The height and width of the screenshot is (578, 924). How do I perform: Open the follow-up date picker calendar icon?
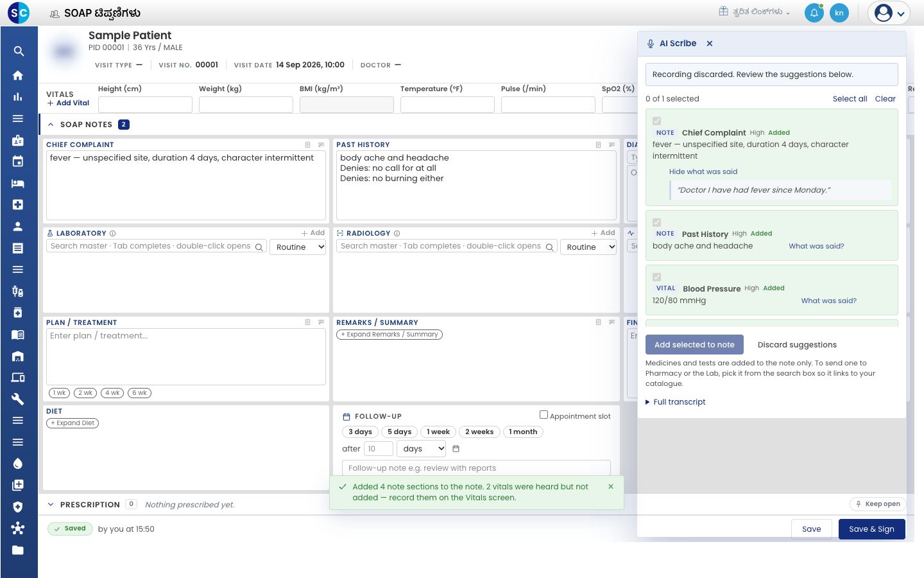pyautogui.click(x=456, y=449)
